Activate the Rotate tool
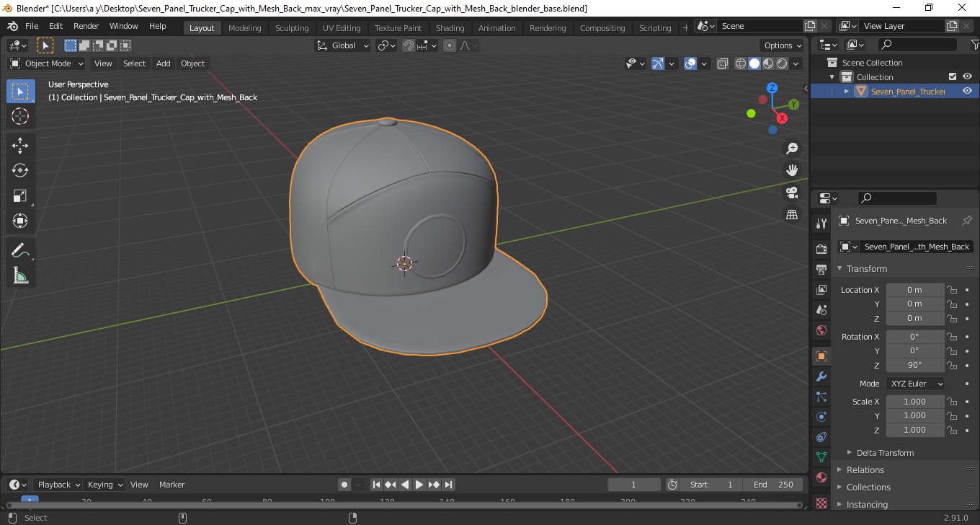This screenshot has width=980, height=525. coord(20,170)
